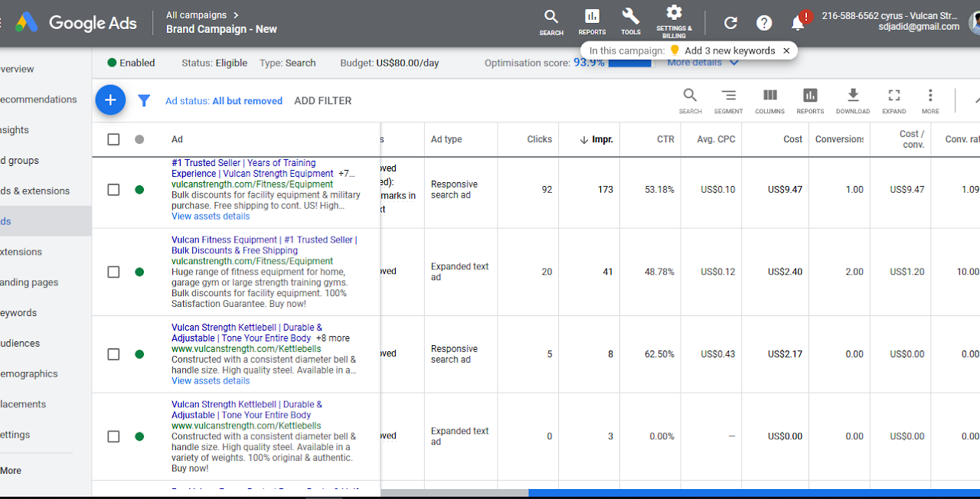980x499 pixels.
Task: Open the Tools wrench menu
Action: (631, 22)
